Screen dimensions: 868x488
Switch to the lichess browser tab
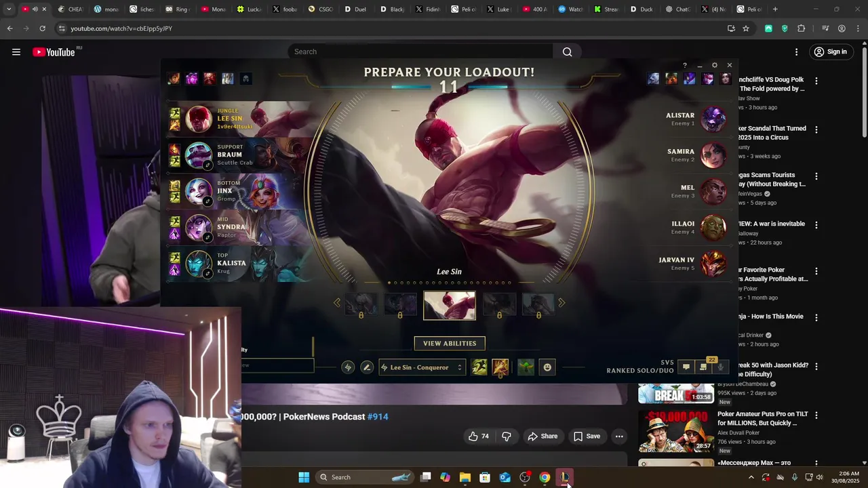tap(142, 9)
